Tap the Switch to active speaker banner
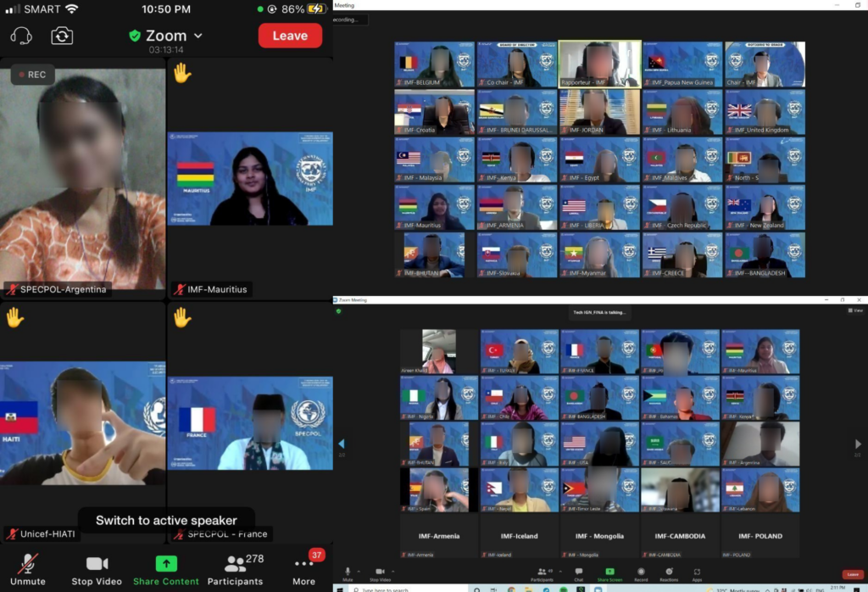This screenshot has width=868, height=592. [165, 520]
